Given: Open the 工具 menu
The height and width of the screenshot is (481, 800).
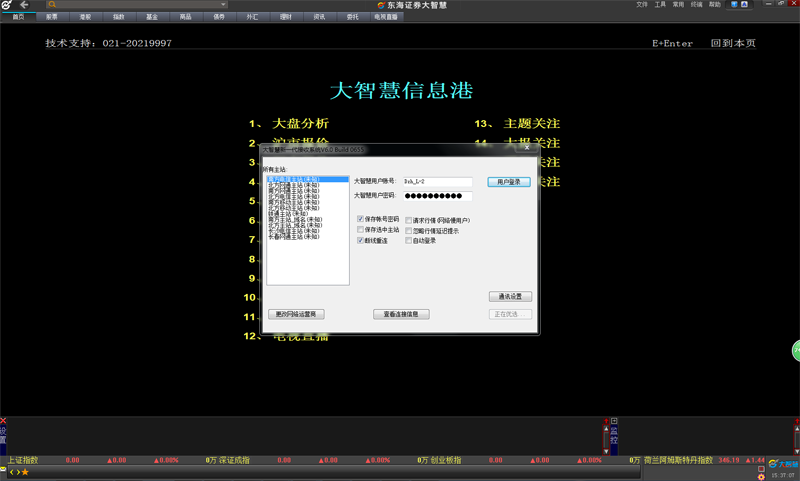Looking at the screenshot, I should pyautogui.click(x=660, y=4).
